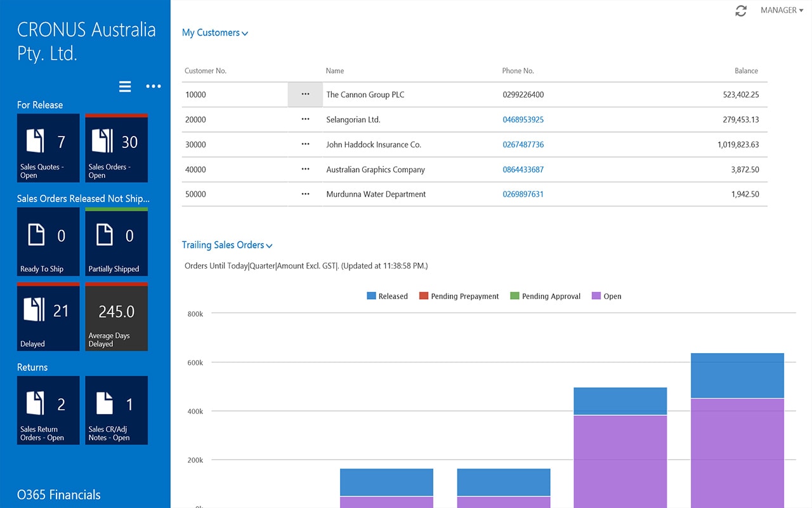Viewport: 812px width, 508px height.
Task: Open the Sales Orders - Open tile
Action: pyautogui.click(x=117, y=148)
